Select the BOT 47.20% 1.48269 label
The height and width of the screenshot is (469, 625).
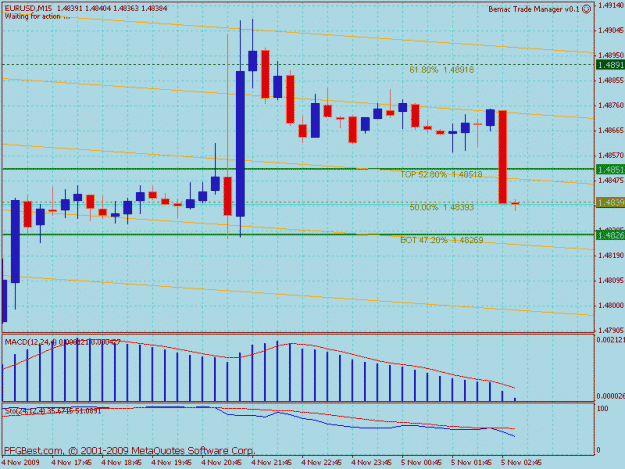click(442, 240)
